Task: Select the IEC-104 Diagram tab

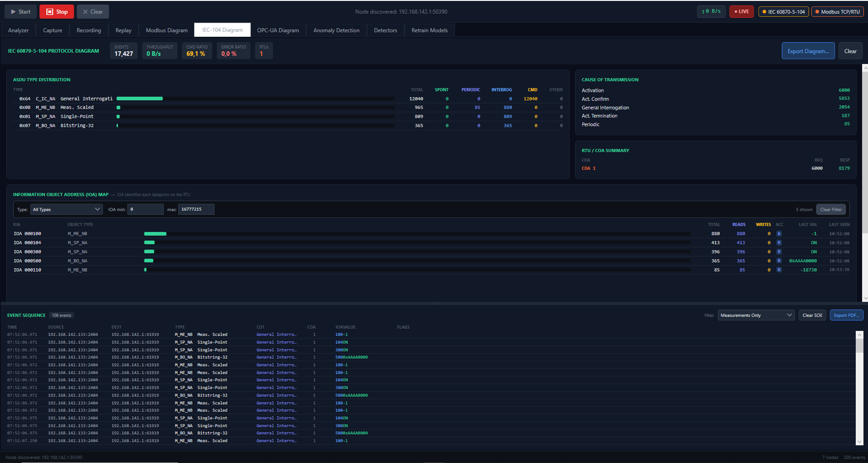Action: coord(222,30)
